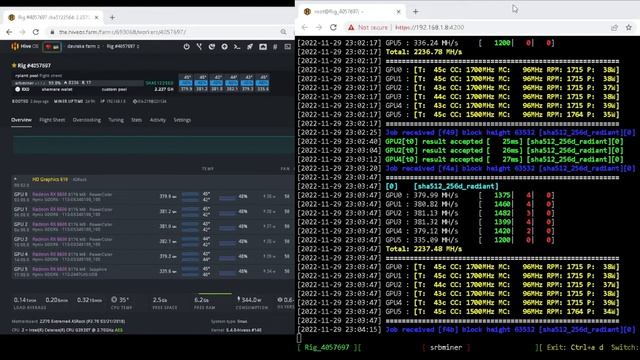The height and width of the screenshot is (360, 640).
Task: Click Rig_4057697 label in terminal status bar
Action: pyautogui.click(x=327, y=347)
